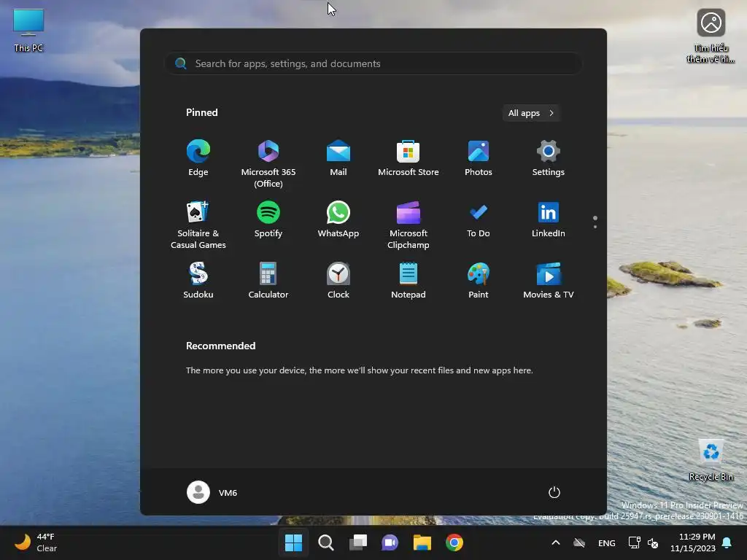Click the ENG language indicator
The height and width of the screenshot is (560, 747).
point(606,542)
